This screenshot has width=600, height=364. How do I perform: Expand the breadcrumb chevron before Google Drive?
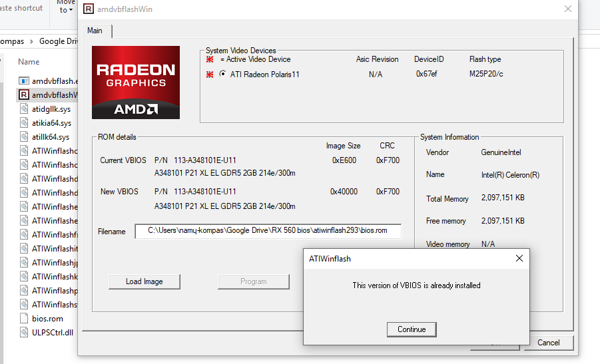pyautogui.click(x=31, y=41)
